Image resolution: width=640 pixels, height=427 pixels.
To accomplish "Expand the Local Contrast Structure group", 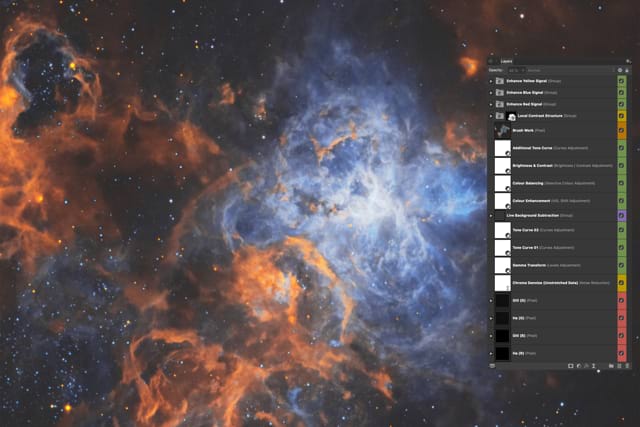I will [x=491, y=115].
